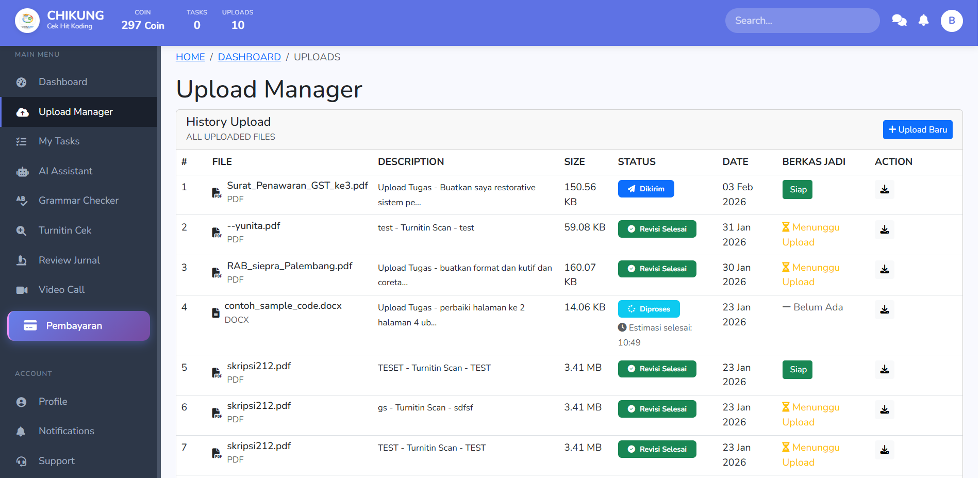This screenshot has width=980, height=478.
Task: Download the --yunita.pdf file
Action: 884,229
